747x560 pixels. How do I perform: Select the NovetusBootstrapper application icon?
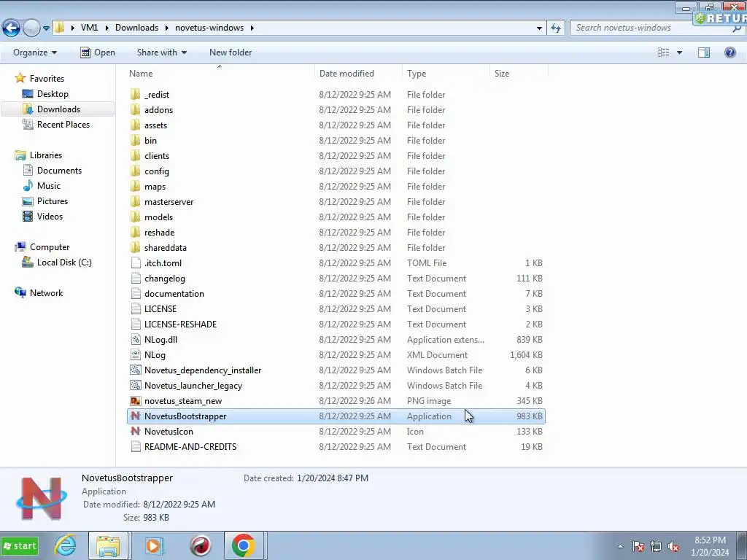[x=135, y=416]
